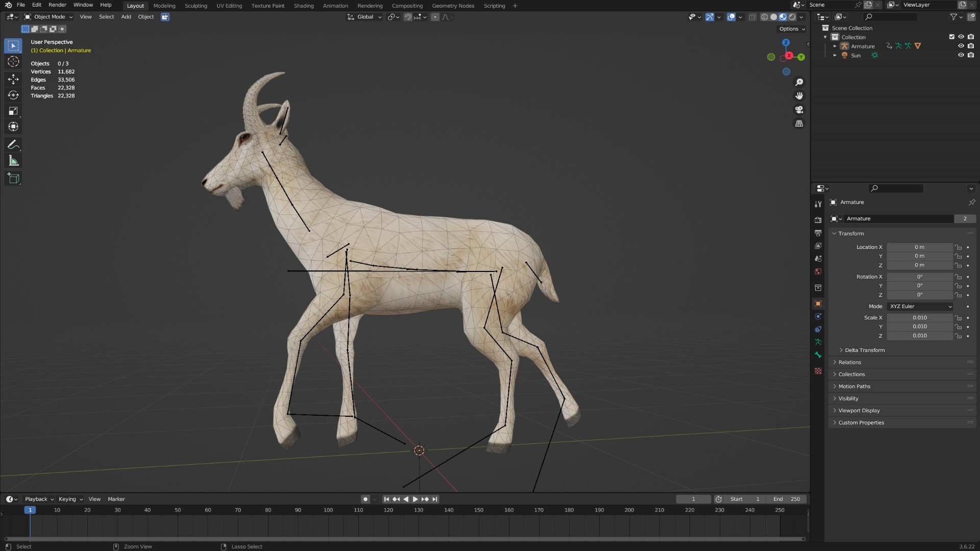This screenshot has height=551, width=980.
Task: Open the Keying popover
Action: click(70, 499)
